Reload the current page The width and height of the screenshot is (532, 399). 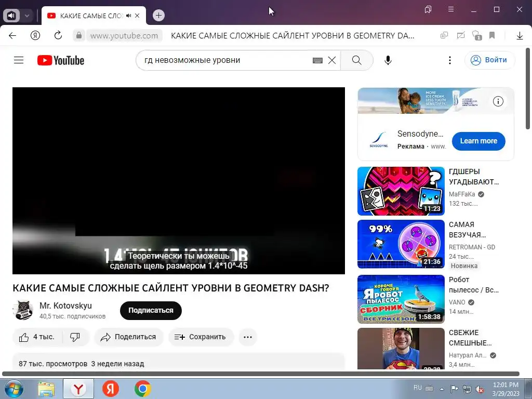(x=58, y=35)
